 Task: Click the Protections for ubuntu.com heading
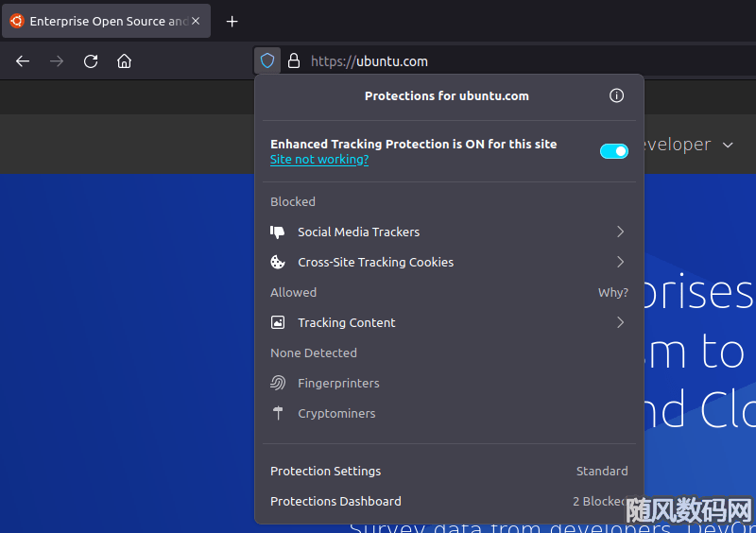(x=446, y=95)
